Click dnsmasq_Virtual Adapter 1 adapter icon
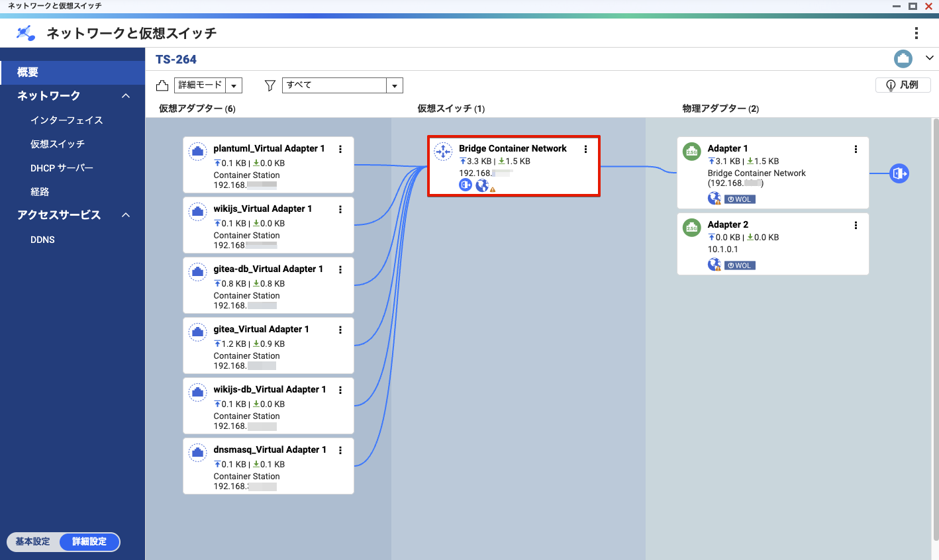939x560 pixels. click(x=198, y=453)
